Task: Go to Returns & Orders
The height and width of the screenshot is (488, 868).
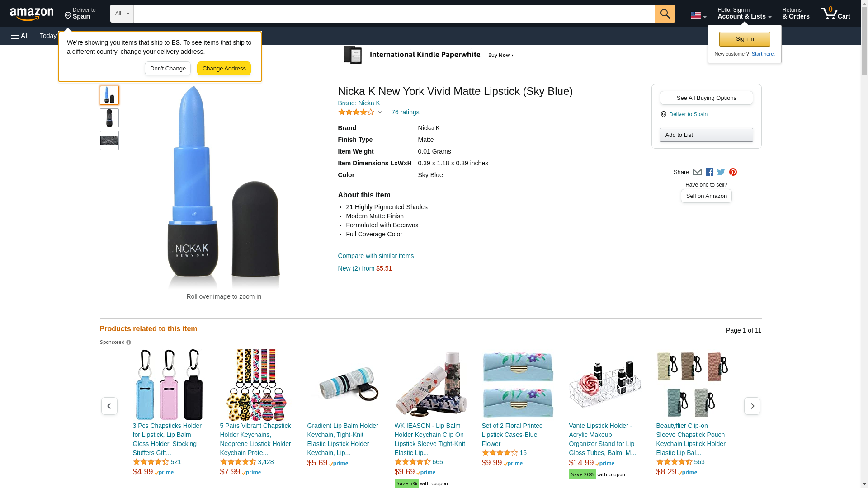Action: point(796,14)
